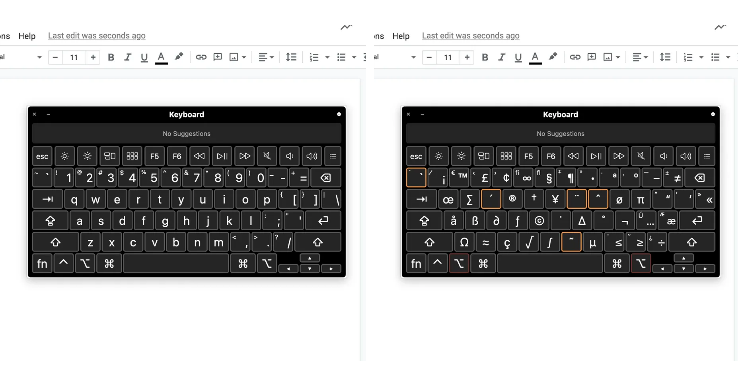The width and height of the screenshot is (738, 370).
Task: Click the division ÷ symbol key
Action: click(658, 242)
